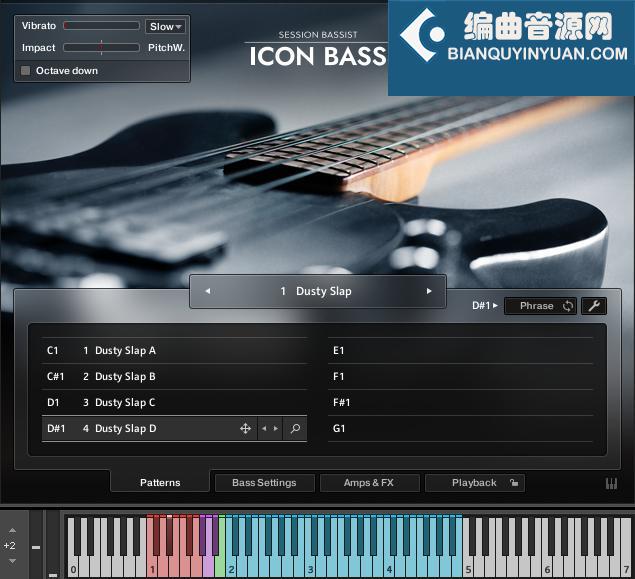Click the piano keys icon beside tabs
635x579 pixels.
[611, 483]
